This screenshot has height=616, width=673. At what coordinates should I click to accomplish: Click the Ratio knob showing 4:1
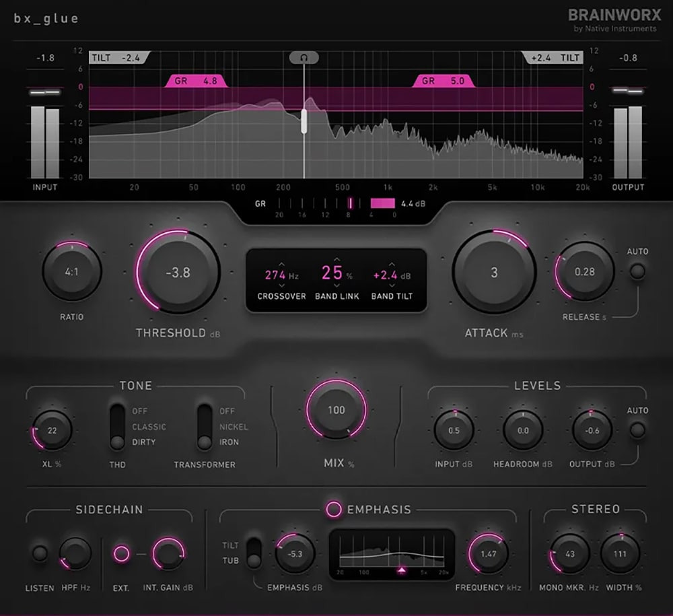72,272
